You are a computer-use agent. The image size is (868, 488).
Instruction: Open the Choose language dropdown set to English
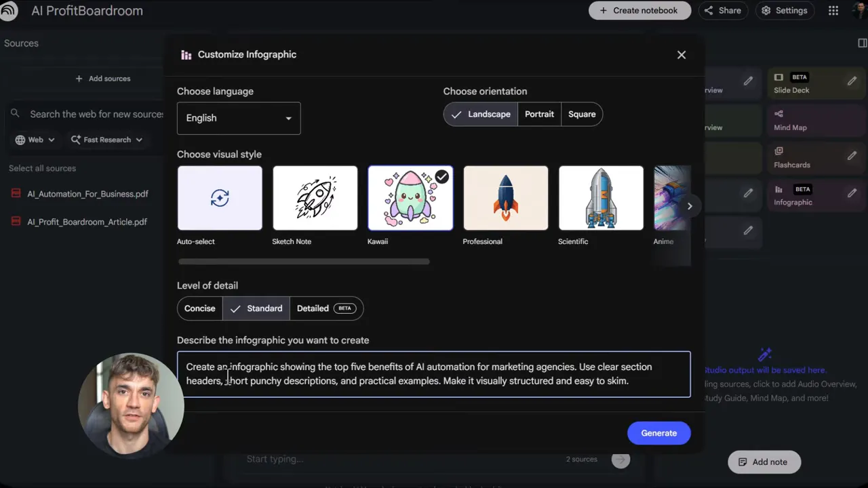pyautogui.click(x=239, y=118)
